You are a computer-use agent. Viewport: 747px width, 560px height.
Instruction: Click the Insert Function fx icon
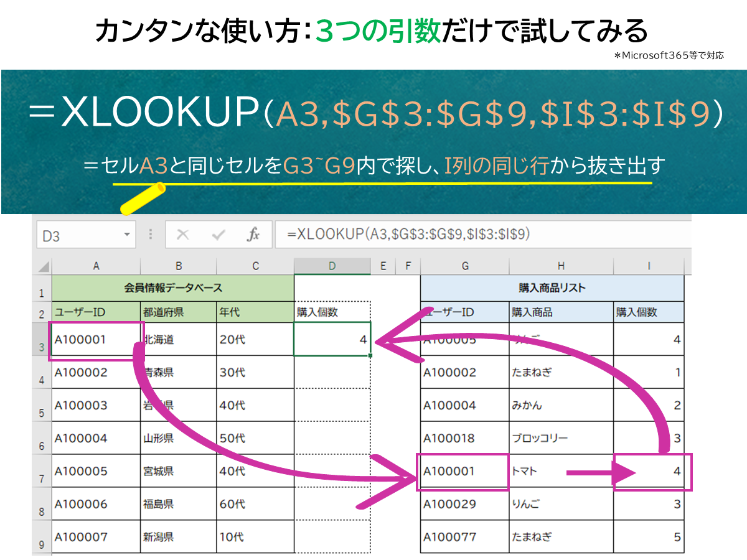(253, 235)
